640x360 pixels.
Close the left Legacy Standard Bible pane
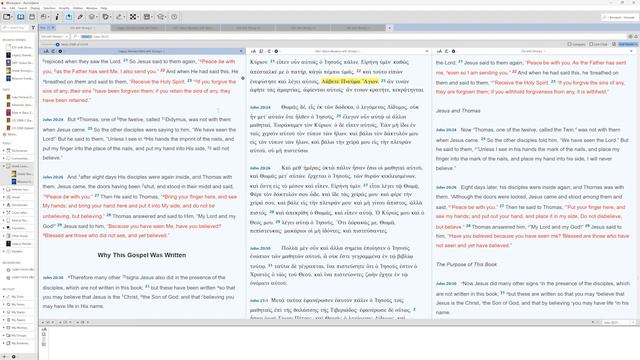click(x=241, y=51)
